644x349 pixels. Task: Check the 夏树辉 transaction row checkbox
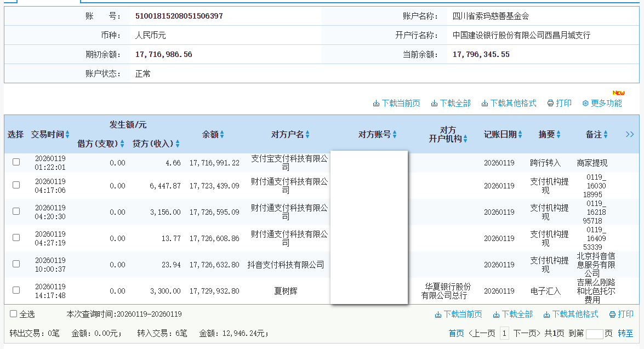pos(16,290)
